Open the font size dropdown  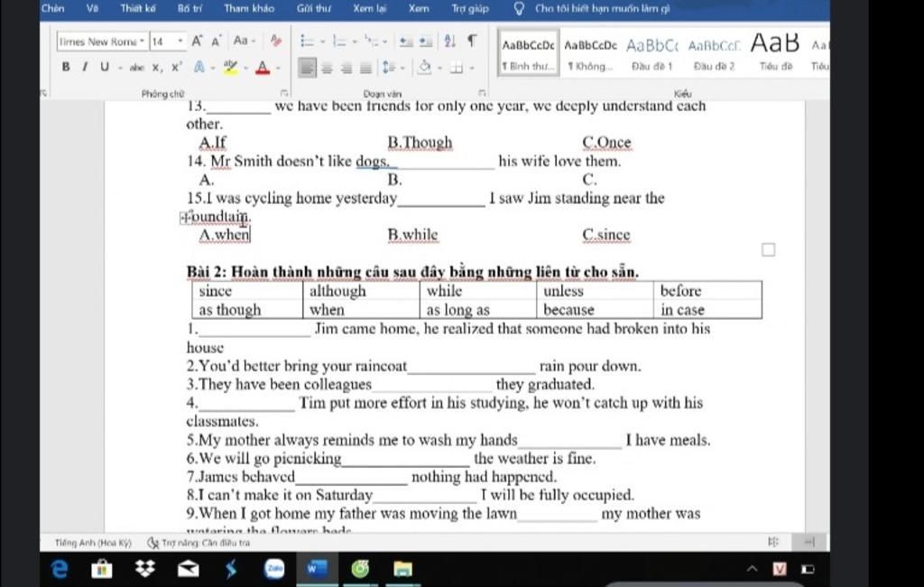point(180,42)
